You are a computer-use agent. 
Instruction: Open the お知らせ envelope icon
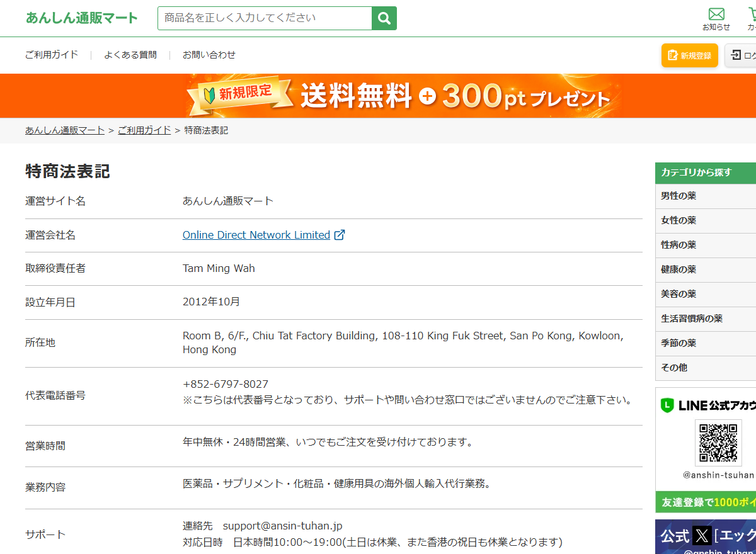(716, 14)
